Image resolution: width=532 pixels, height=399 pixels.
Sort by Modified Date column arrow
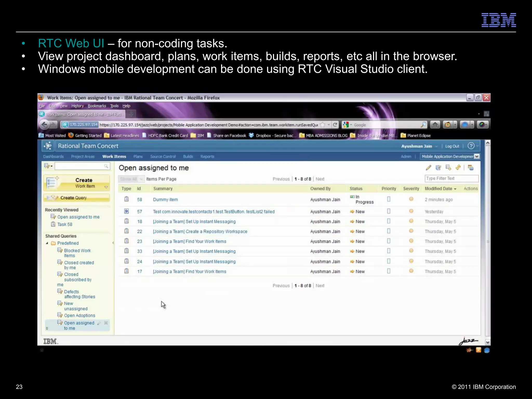455,189
